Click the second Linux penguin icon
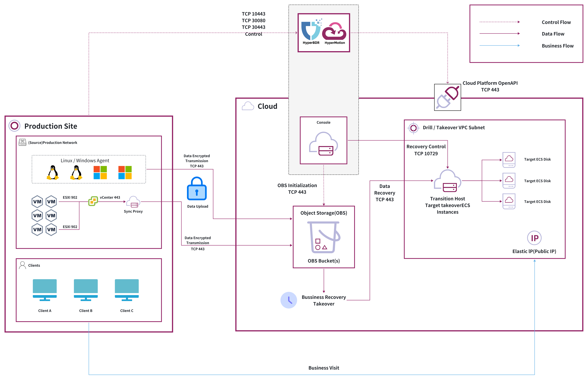This screenshot has height=381, width=588. (76, 173)
